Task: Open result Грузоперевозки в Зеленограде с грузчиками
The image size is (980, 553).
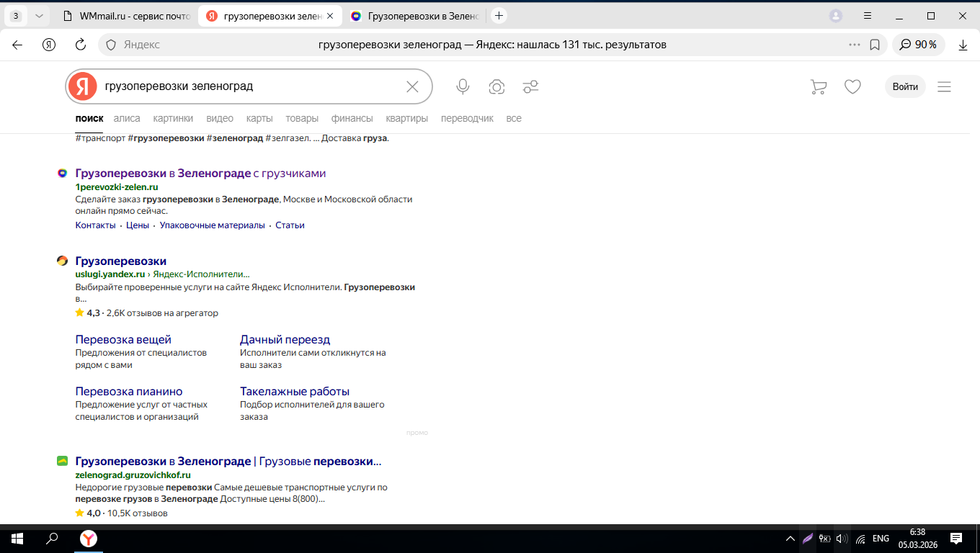Action: [x=200, y=174]
